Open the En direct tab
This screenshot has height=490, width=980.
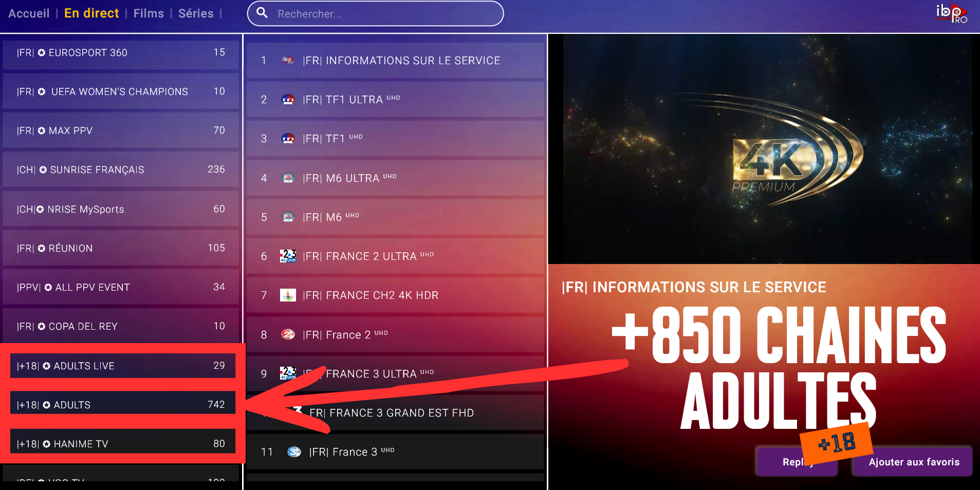click(x=91, y=13)
